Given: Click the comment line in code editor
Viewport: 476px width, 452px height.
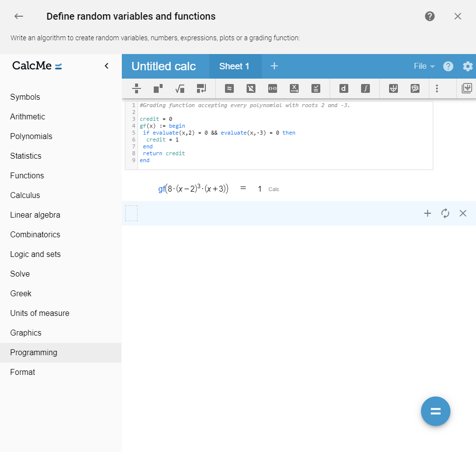Looking at the screenshot, I should point(245,105).
